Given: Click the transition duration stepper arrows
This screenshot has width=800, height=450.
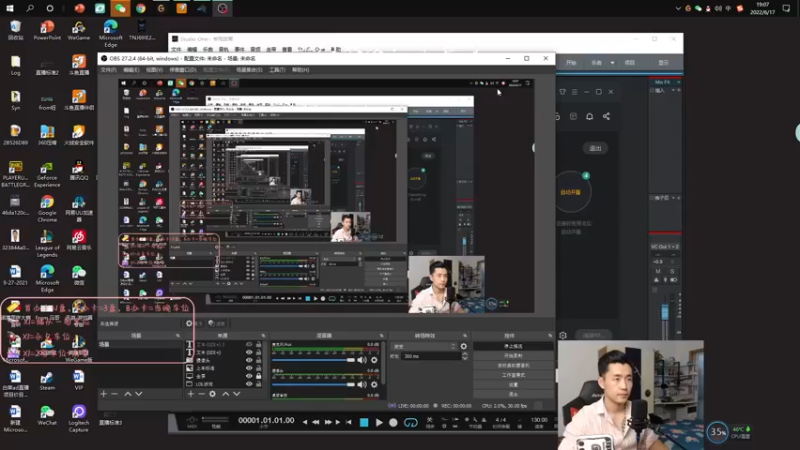Looking at the screenshot, I should pos(465,356).
